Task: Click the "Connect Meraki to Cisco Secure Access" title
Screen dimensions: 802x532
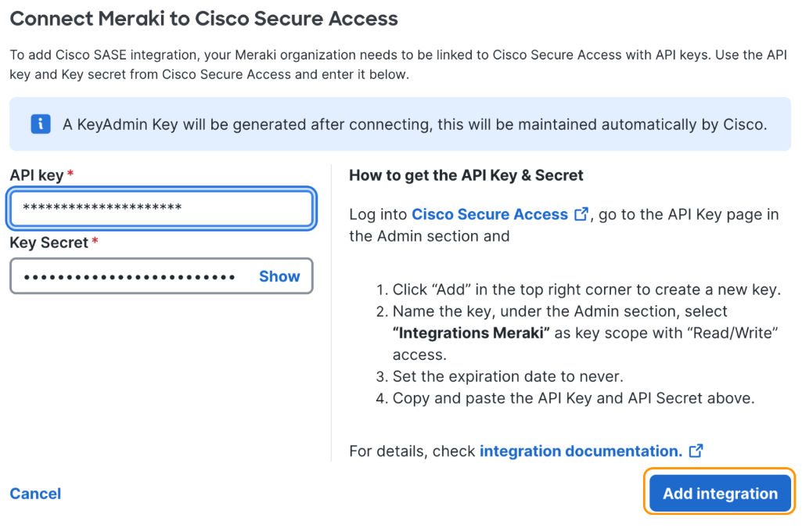Action: point(203,19)
